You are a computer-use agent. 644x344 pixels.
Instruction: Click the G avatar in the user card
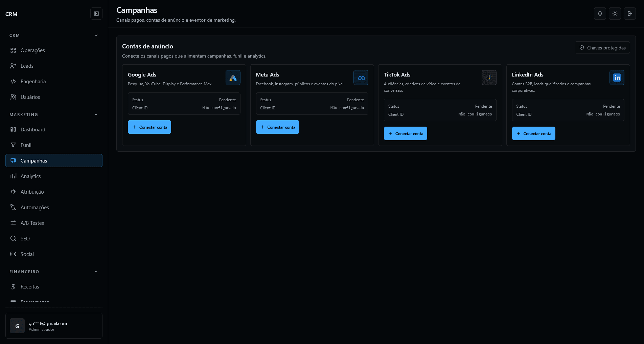point(17,326)
